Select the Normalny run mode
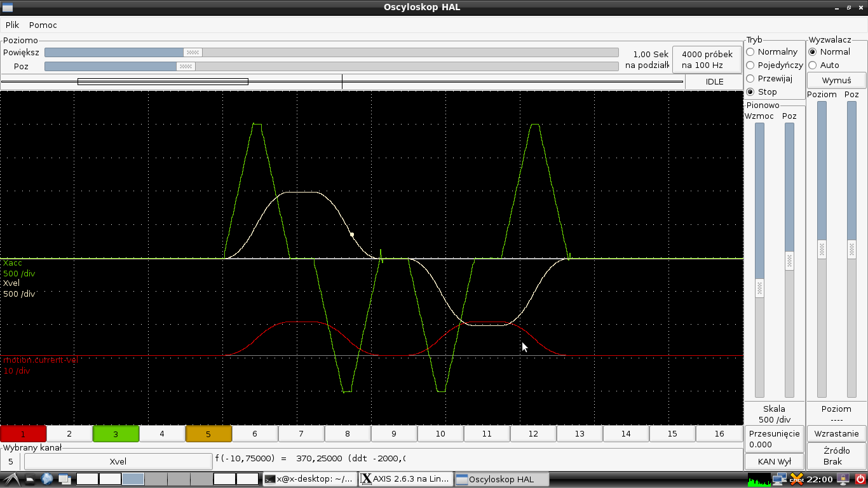The image size is (868, 488). click(750, 51)
